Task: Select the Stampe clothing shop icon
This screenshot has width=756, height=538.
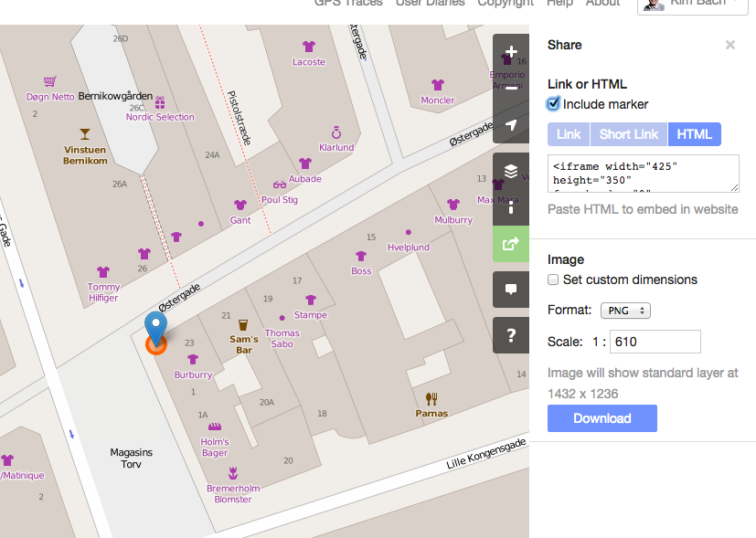Action: (x=311, y=300)
